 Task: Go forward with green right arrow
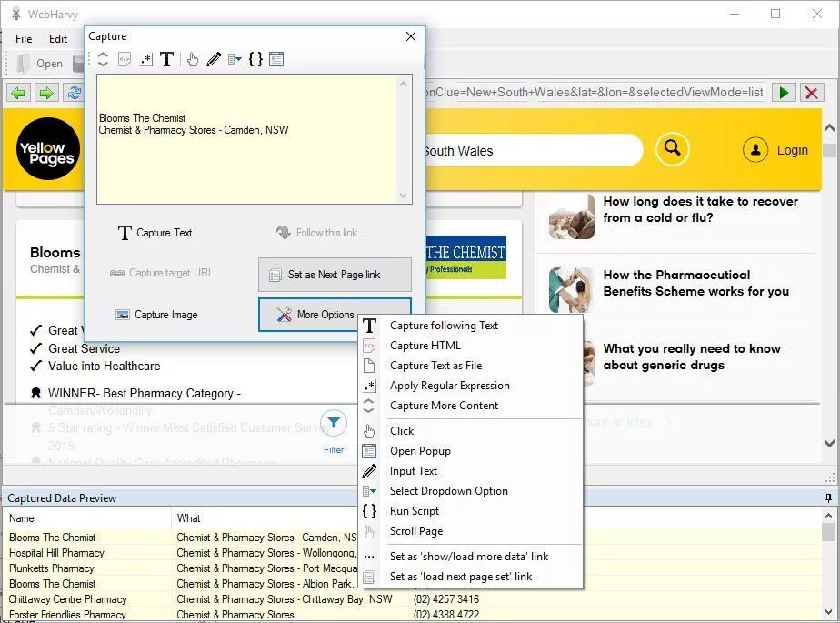pos(46,93)
